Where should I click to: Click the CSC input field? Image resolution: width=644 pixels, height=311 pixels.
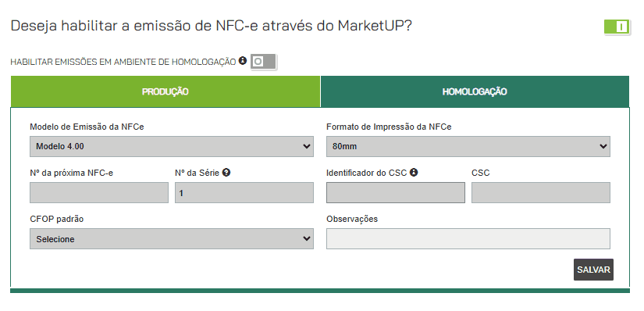click(x=541, y=193)
